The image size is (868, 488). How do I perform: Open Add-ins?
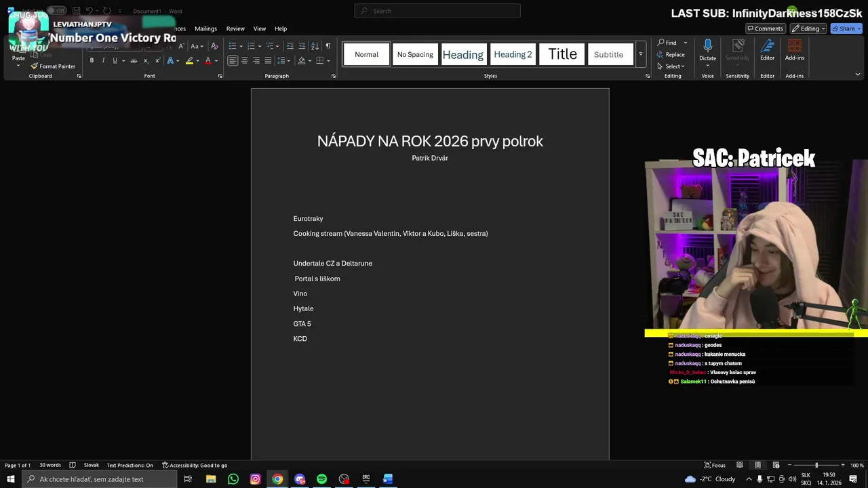tap(795, 49)
